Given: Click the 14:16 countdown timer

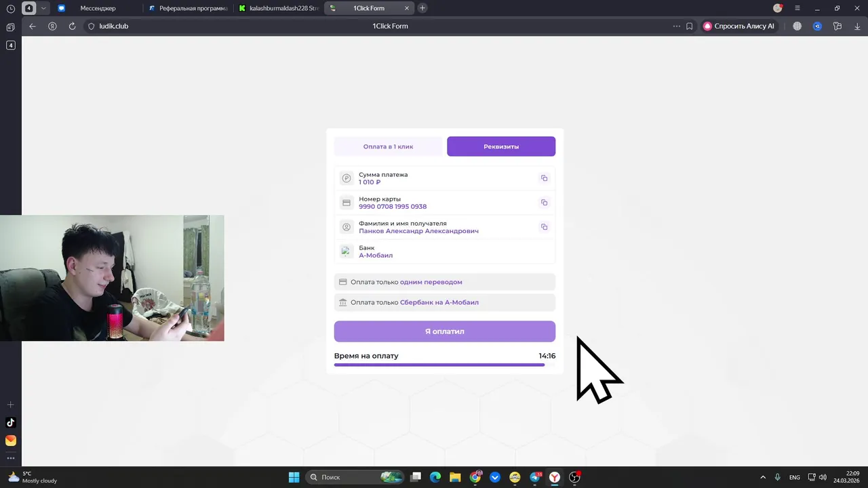Looking at the screenshot, I should pos(547,356).
